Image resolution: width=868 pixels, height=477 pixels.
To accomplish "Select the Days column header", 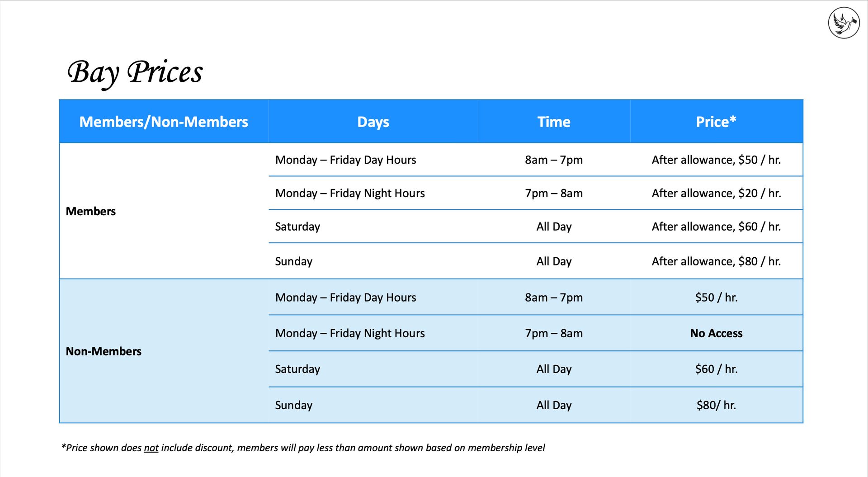I will click(x=373, y=122).
